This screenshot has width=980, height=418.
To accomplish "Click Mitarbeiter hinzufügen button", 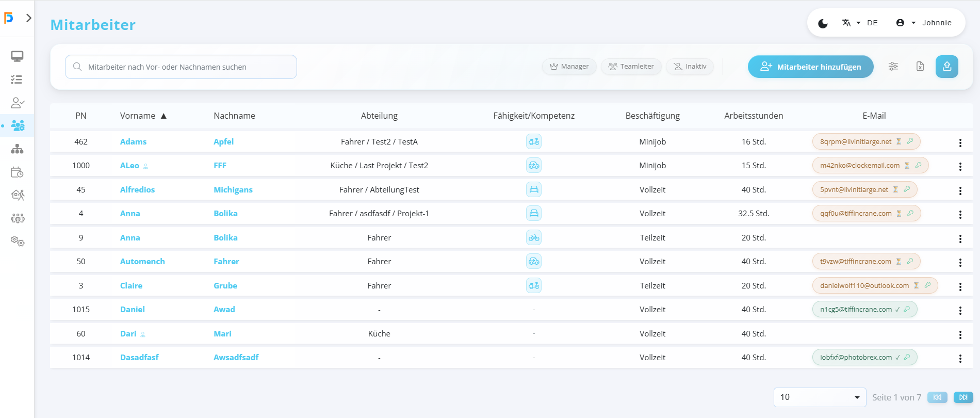I will click(x=810, y=67).
